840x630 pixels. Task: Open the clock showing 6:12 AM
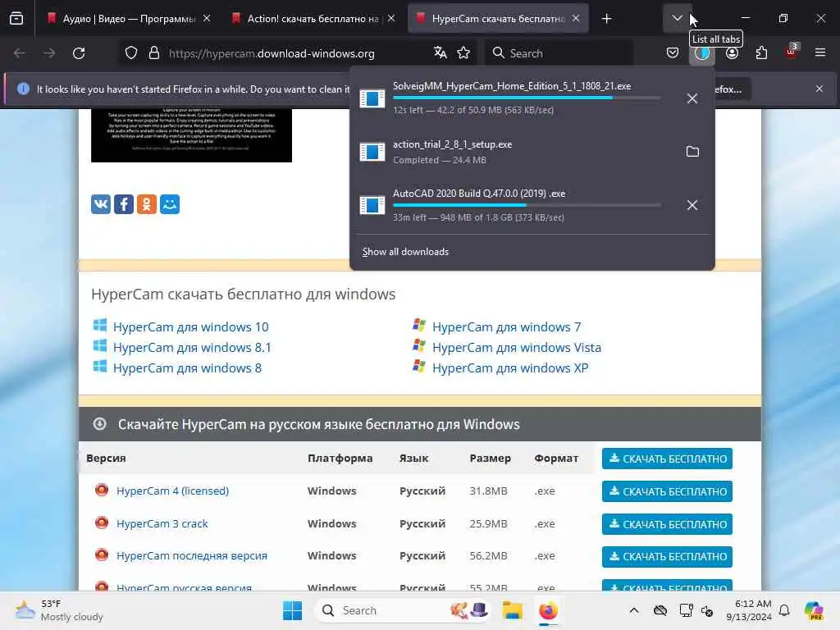pyautogui.click(x=748, y=610)
